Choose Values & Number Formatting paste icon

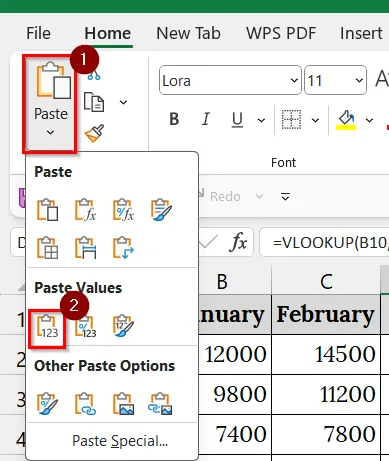[x=85, y=326]
